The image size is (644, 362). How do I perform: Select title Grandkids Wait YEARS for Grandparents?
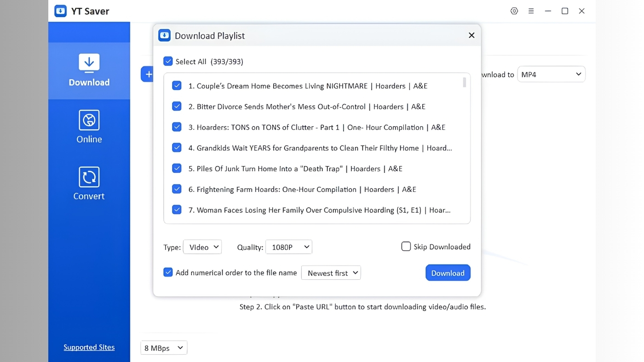pyautogui.click(x=320, y=148)
